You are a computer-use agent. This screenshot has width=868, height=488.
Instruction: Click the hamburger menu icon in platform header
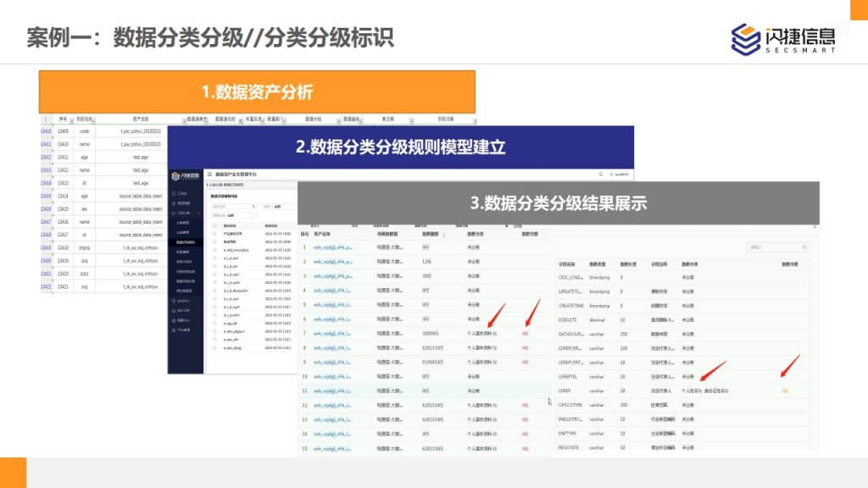point(210,175)
